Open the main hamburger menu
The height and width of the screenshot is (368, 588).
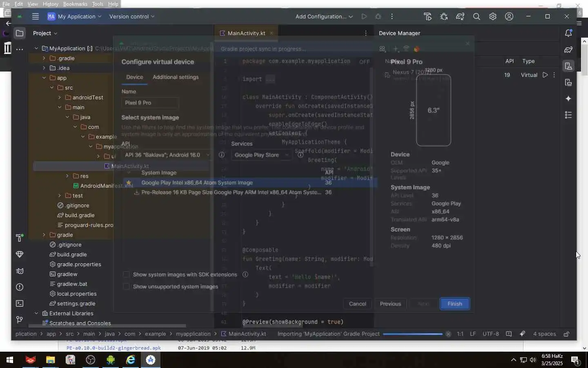tap(36, 16)
